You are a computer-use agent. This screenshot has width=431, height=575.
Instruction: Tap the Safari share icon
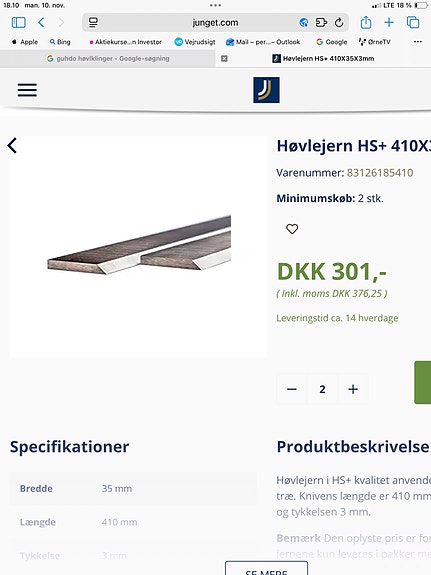[x=366, y=22]
